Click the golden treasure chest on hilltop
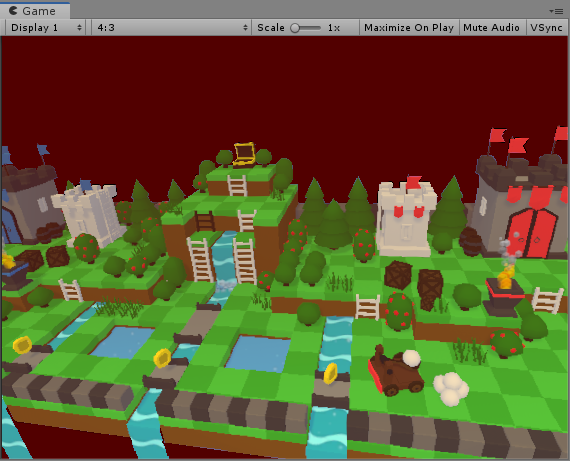 tap(244, 154)
